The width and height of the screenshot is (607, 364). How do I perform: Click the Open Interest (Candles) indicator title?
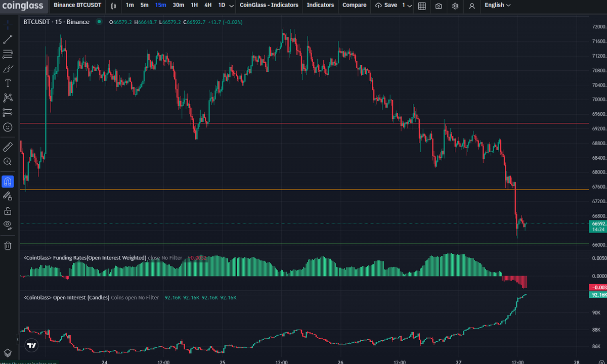click(66, 298)
